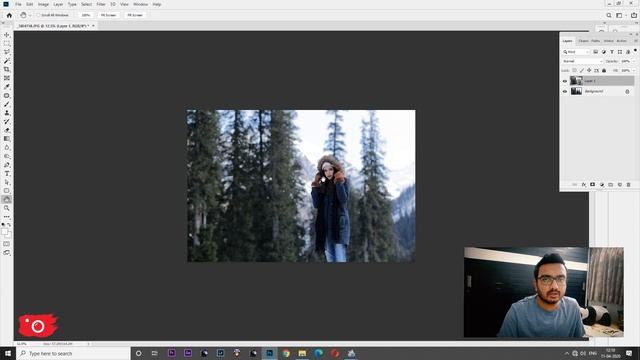The height and width of the screenshot is (360, 640).
Task: Click the Quick Mask mode icon
Action: tap(7, 244)
